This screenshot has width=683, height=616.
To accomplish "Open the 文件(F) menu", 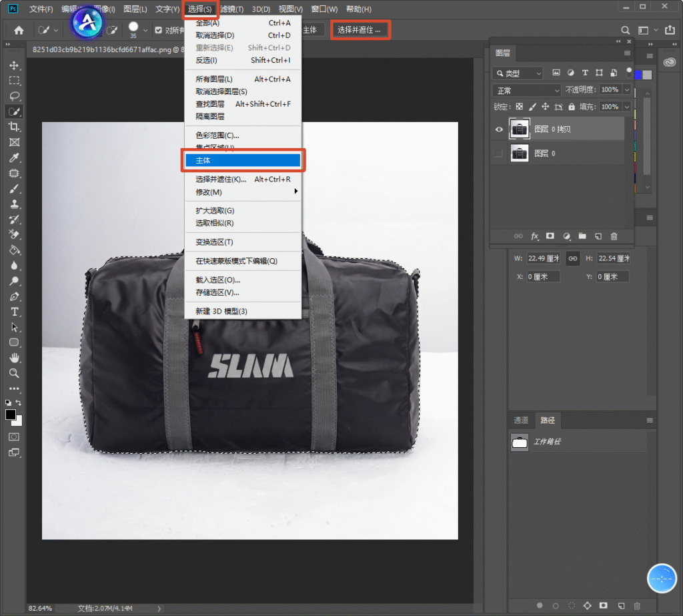I will (x=41, y=9).
